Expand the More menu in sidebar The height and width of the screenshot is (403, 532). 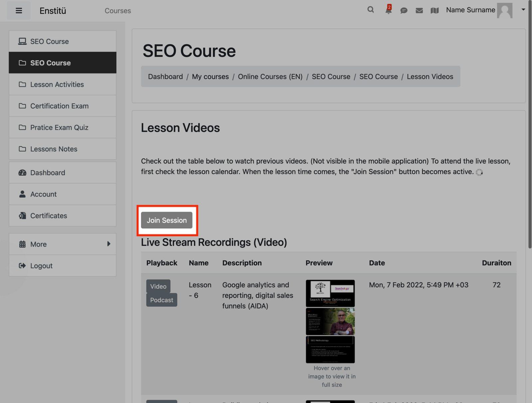63,244
